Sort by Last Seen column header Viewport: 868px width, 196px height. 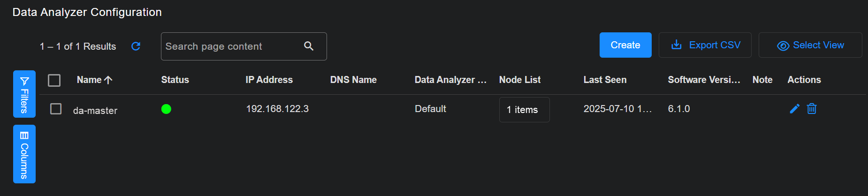pos(605,80)
